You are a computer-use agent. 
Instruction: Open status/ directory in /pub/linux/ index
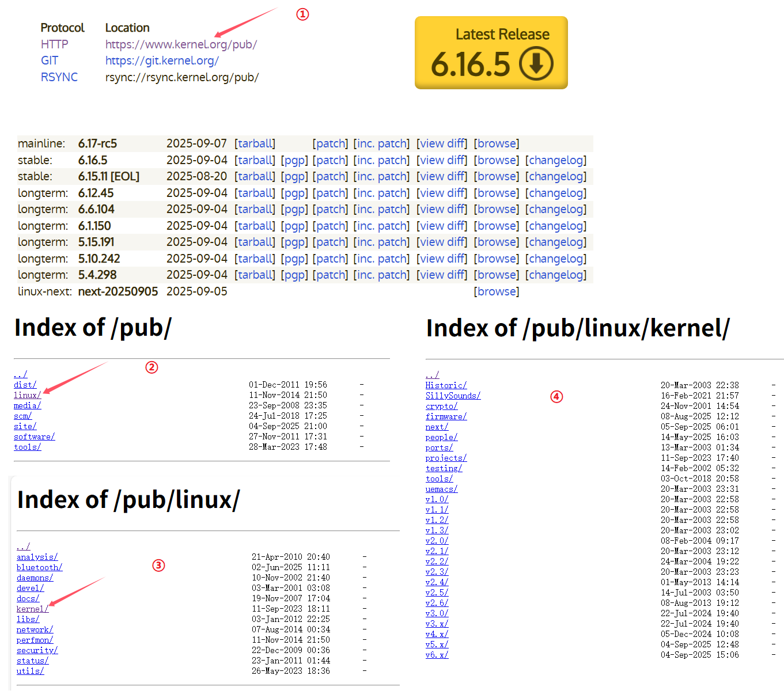[32, 661]
